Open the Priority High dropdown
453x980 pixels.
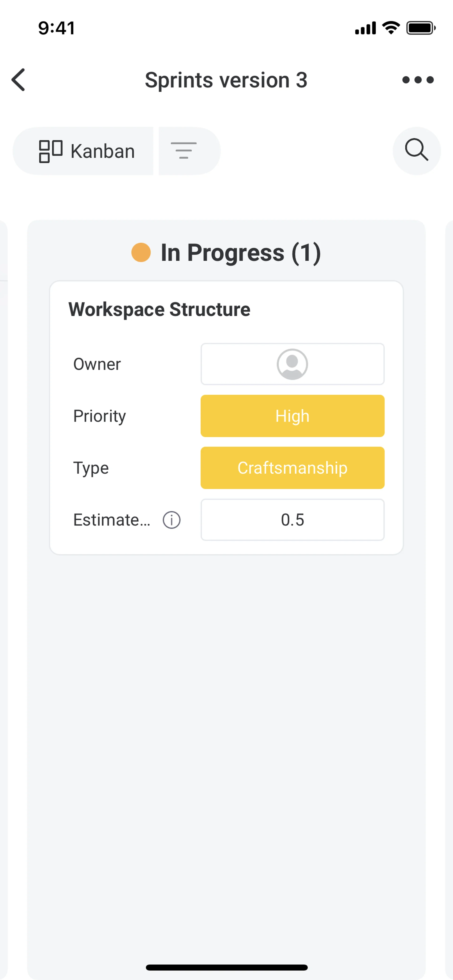[x=292, y=416]
